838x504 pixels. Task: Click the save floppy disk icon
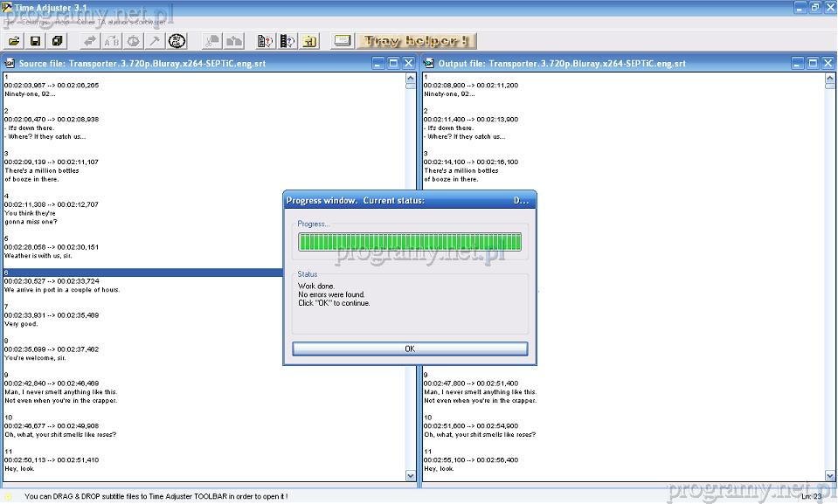[36, 41]
